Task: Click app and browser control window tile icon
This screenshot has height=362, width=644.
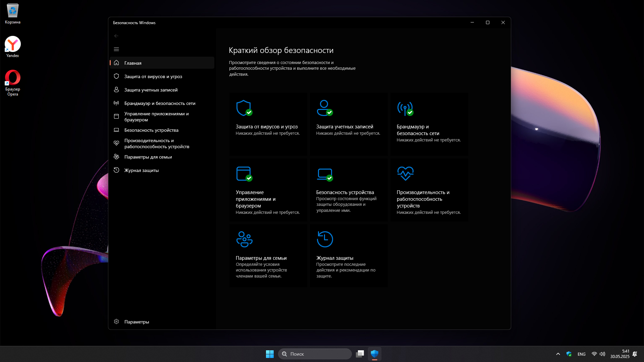Action: tap(244, 174)
